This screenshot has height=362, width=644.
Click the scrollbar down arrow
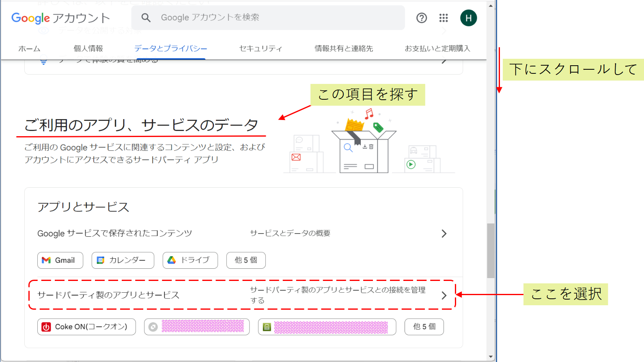pos(491,357)
